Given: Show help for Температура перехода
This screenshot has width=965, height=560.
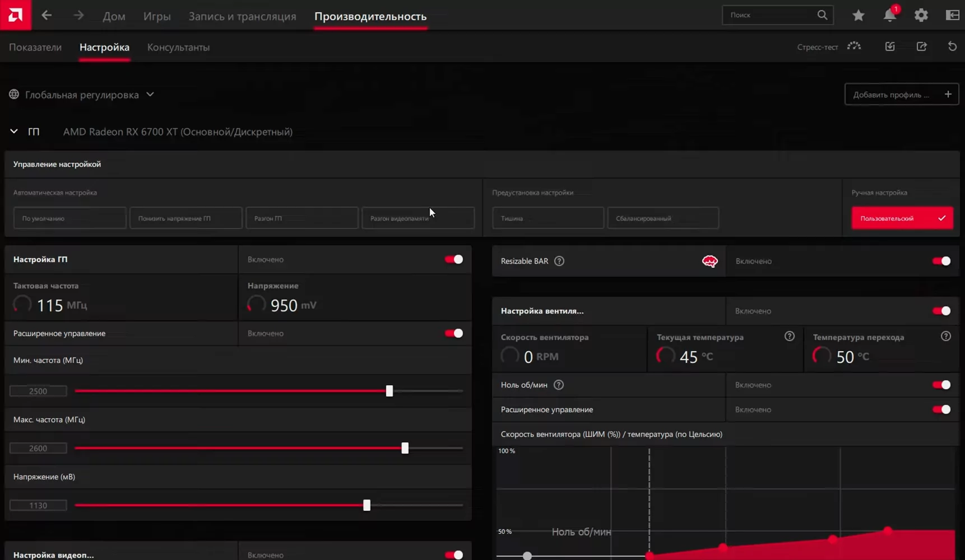Looking at the screenshot, I should coord(946,337).
